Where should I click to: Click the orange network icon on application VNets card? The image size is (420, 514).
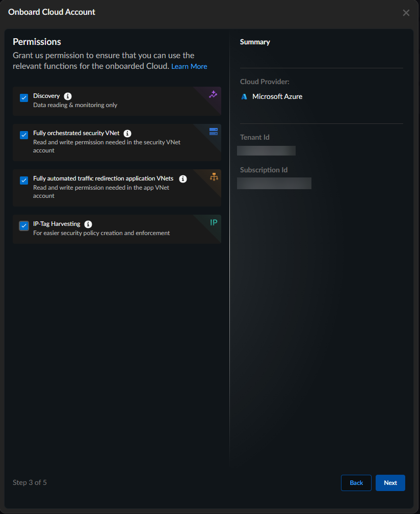tap(214, 177)
